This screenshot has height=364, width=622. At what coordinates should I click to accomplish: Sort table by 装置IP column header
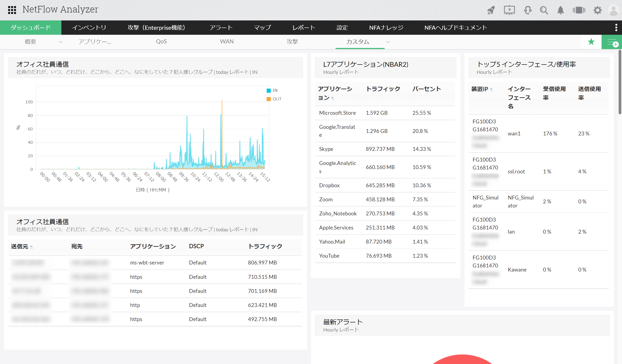coord(480,89)
